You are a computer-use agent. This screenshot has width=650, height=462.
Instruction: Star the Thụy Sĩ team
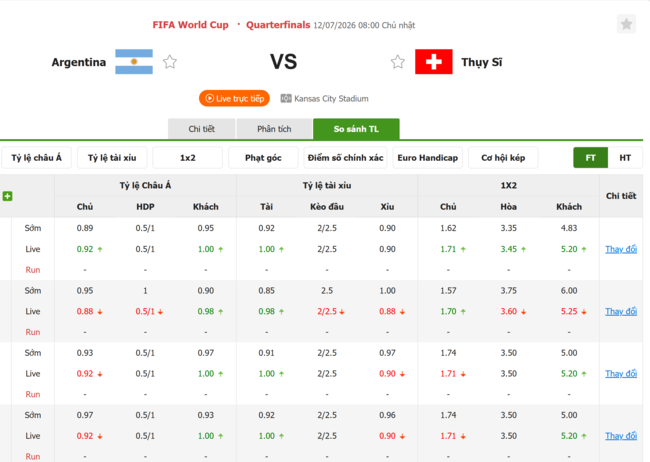[x=398, y=62]
